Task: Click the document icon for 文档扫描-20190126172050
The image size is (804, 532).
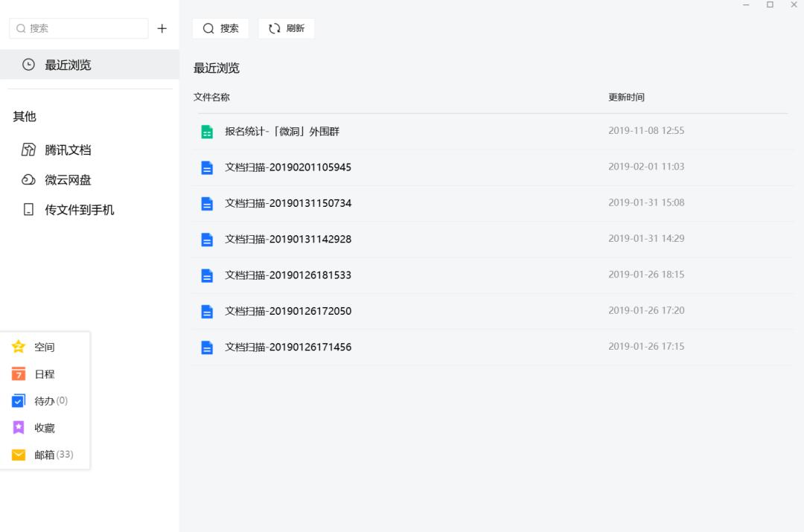Action: click(x=207, y=311)
